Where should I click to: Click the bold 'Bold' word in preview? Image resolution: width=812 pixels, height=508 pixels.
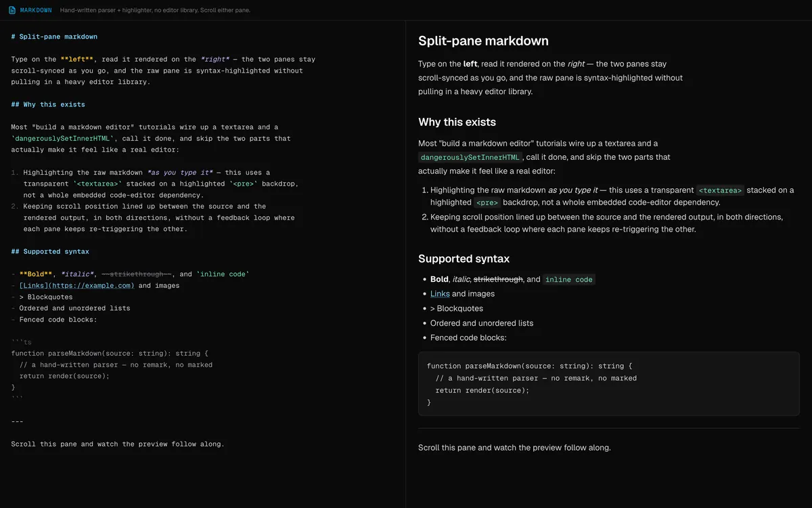point(439,279)
